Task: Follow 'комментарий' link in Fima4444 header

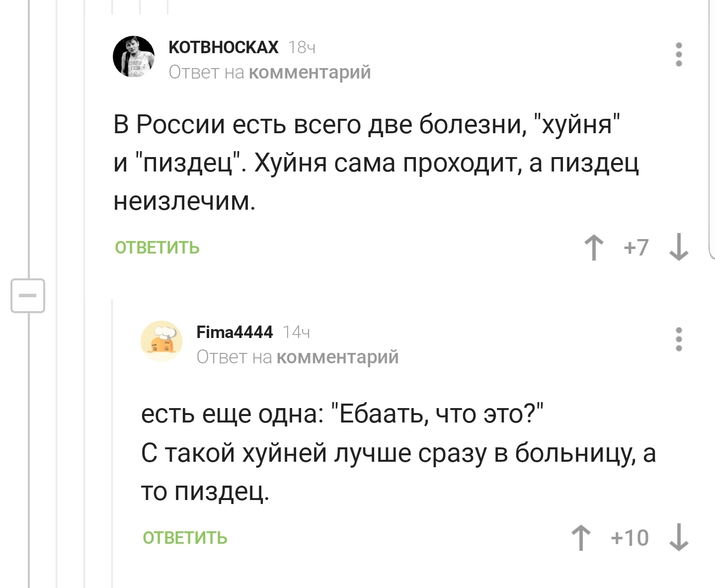Action: point(337,357)
